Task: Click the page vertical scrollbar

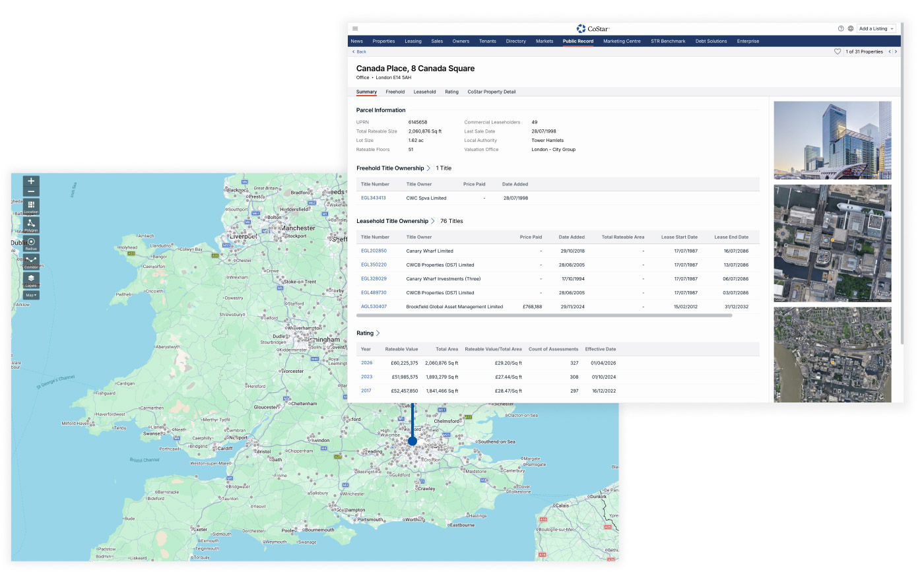Action: coord(902,185)
